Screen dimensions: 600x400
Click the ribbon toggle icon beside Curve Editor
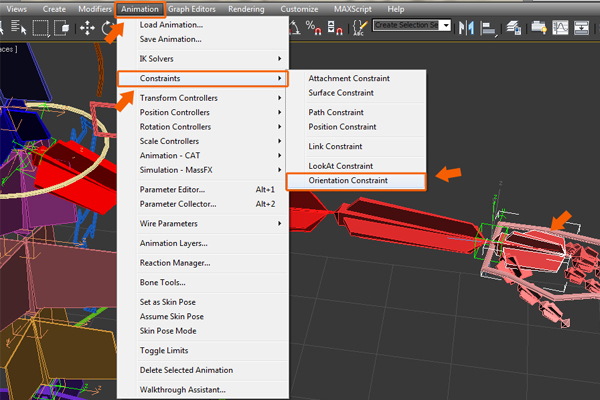[539, 28]
